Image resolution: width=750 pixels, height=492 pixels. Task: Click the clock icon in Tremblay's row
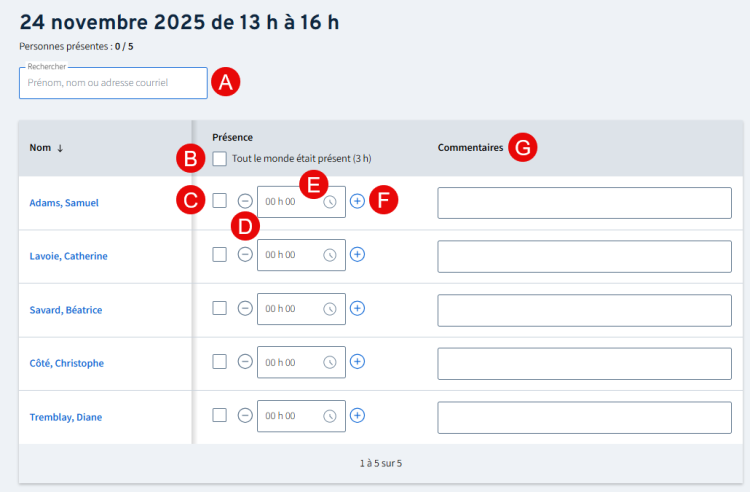pos(330,415)
